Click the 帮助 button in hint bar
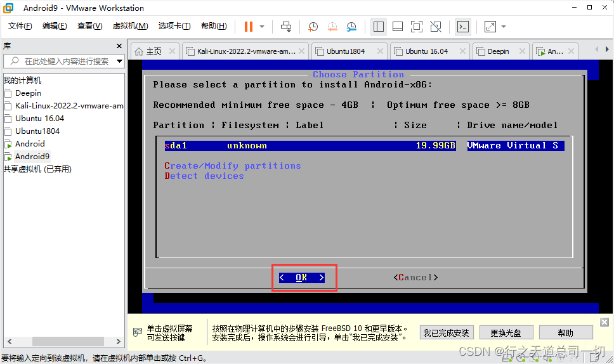The height and width of the screenshot is (364, 614). click(x=565, y=333)
